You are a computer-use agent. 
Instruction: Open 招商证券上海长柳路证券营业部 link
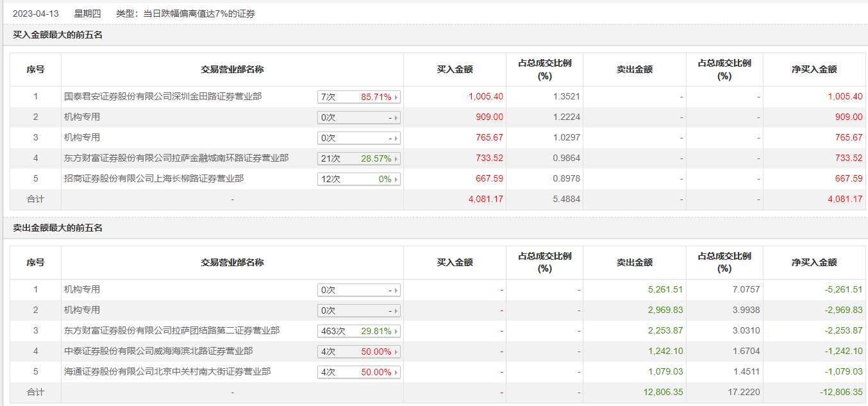(154, 179)
